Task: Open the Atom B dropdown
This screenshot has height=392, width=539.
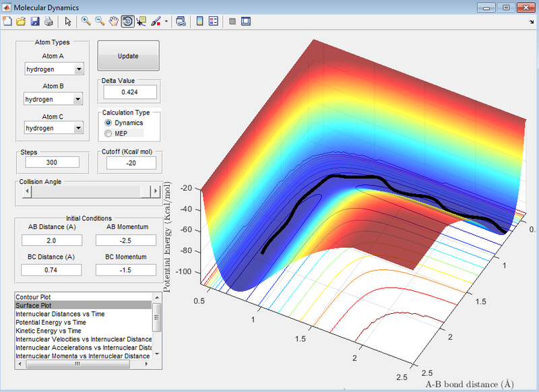Action: coord(79,100)
